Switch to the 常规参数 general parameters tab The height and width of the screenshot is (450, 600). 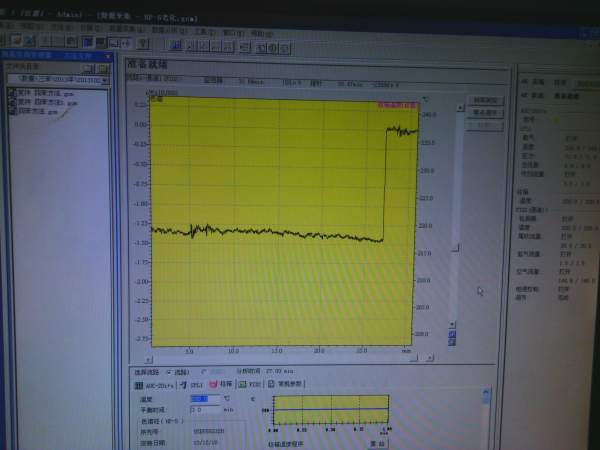(x=285, y=383)
